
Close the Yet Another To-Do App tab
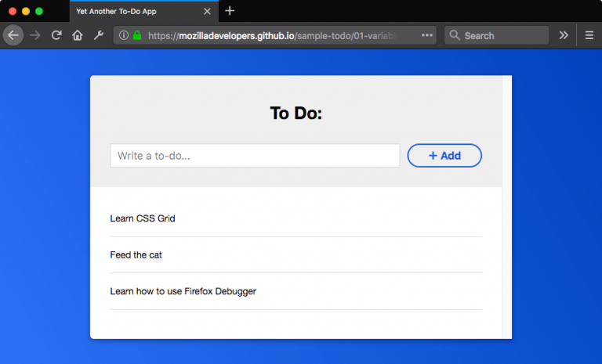[207, 11]
